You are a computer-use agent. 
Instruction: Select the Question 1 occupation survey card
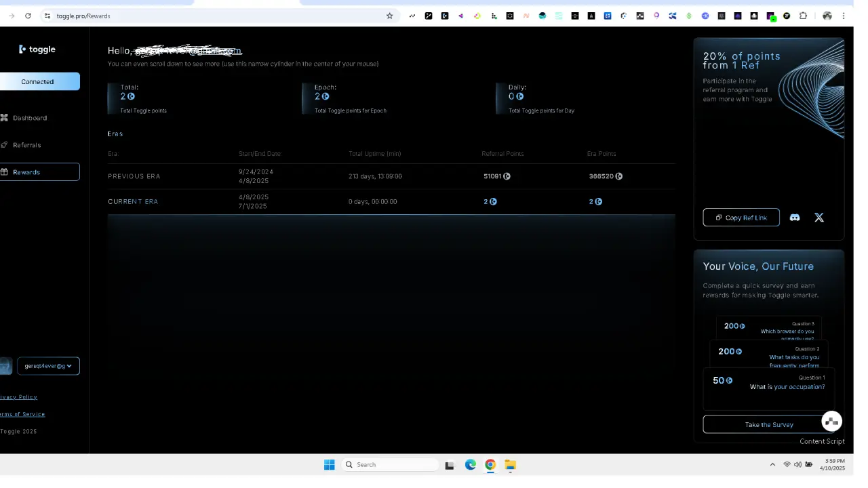coord(769,388)
